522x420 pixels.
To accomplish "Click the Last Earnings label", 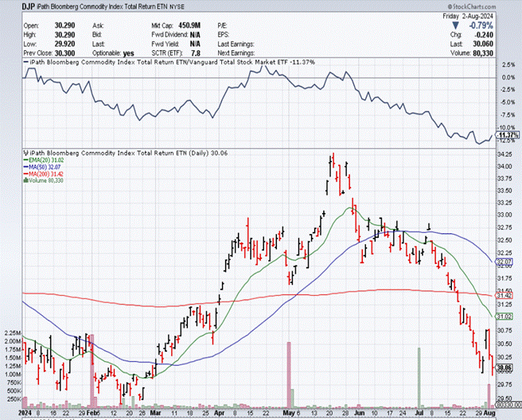I will pyautogui.click(x=236, y=44).
